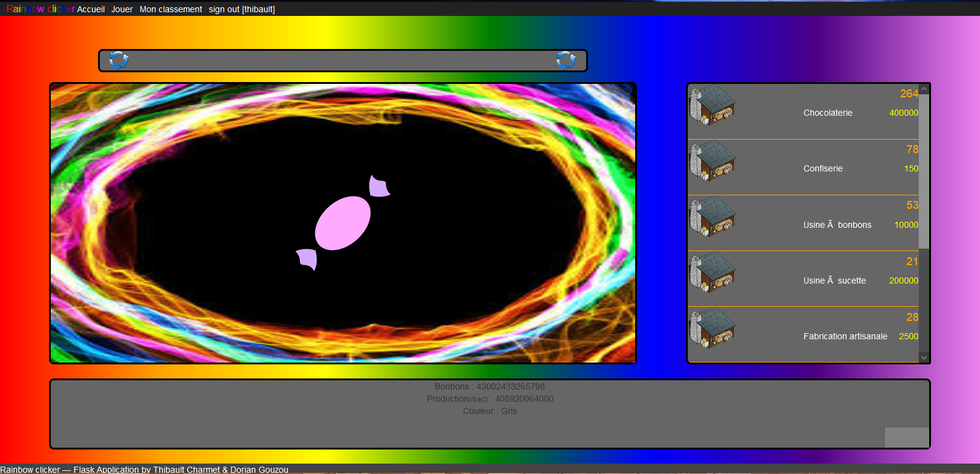This screenshot has width=980, height=474.
Task: Go to the Accueil page
Action: (91, 9)
